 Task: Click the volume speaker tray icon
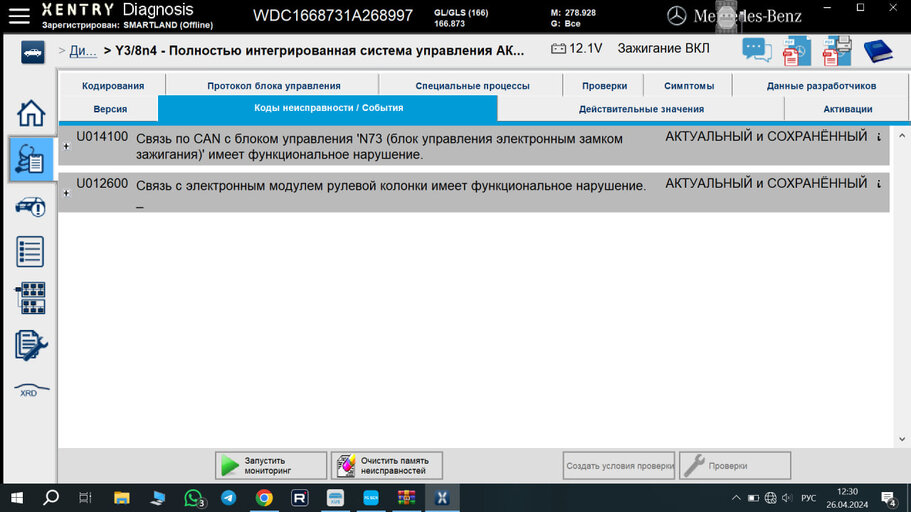click(787, 498)
